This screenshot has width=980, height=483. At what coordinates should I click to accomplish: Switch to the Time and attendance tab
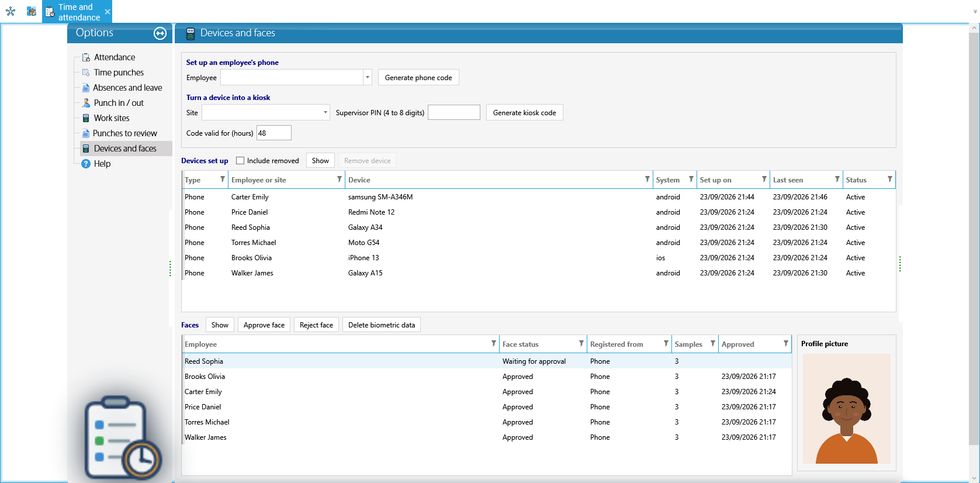click(x=77, y=12)
